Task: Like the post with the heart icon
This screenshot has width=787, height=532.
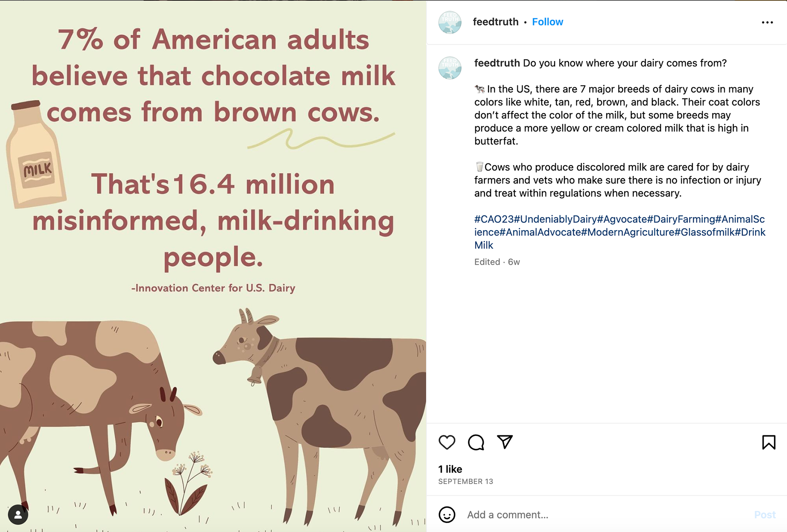Action: (x=447, y=442)
